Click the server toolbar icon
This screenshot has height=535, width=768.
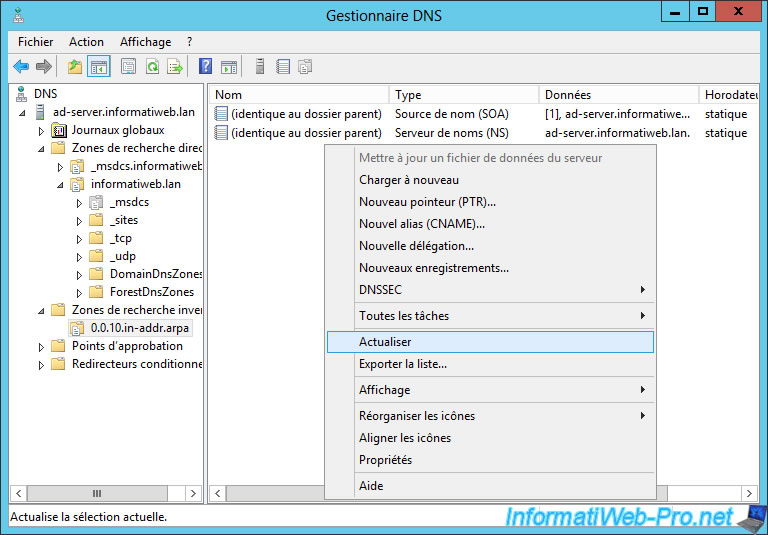(260, 66)
